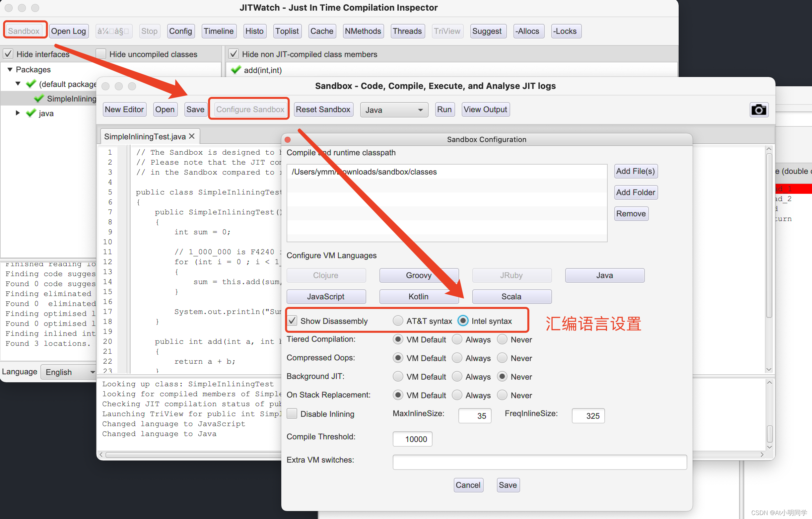Open the Timeline view in JITWatch toolbar
812x519 pixels.
pyautogui.click(x=219, y=31)
